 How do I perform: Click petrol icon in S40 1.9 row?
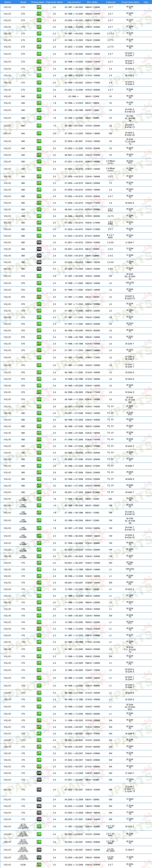click(39, 126)
